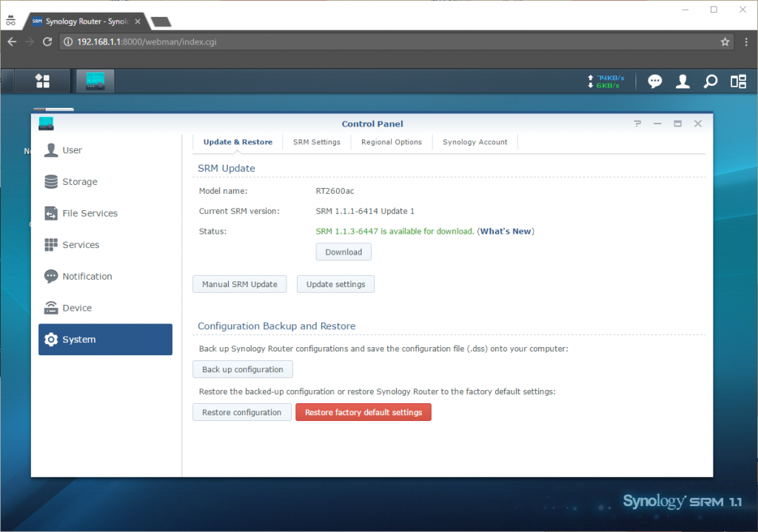Open the Notification section in sidebar
Image resolution: width=758 pixels, height=532 pixels.
click(x=105, y=277)
